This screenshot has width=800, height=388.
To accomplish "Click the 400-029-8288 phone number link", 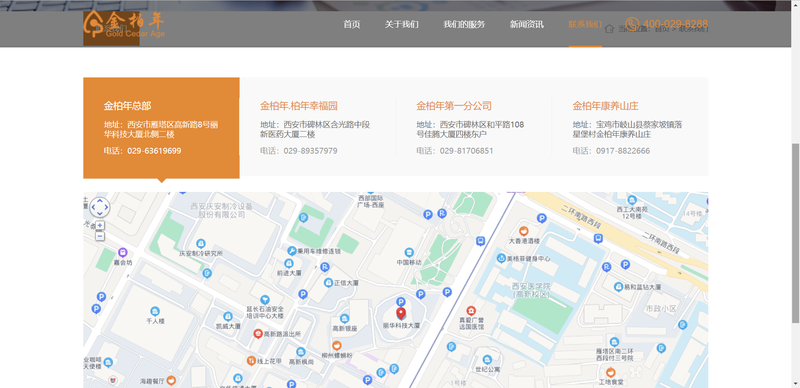I will click(675, 24).
